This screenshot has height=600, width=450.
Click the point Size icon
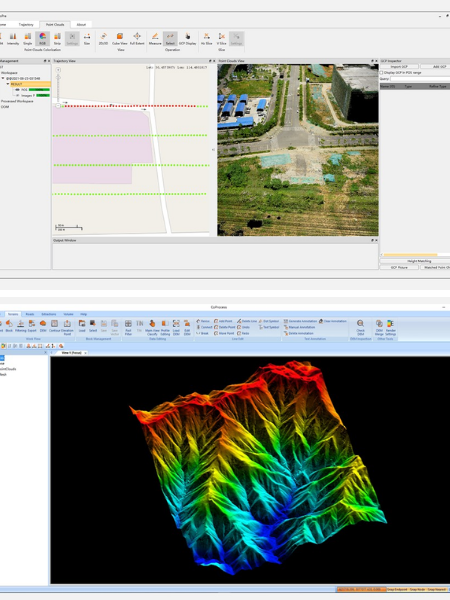(x=87, y=38)
